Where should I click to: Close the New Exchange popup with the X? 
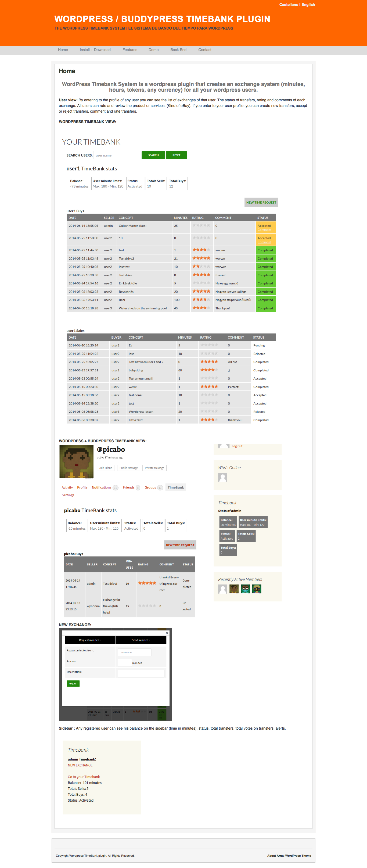[x=167, y=633]
